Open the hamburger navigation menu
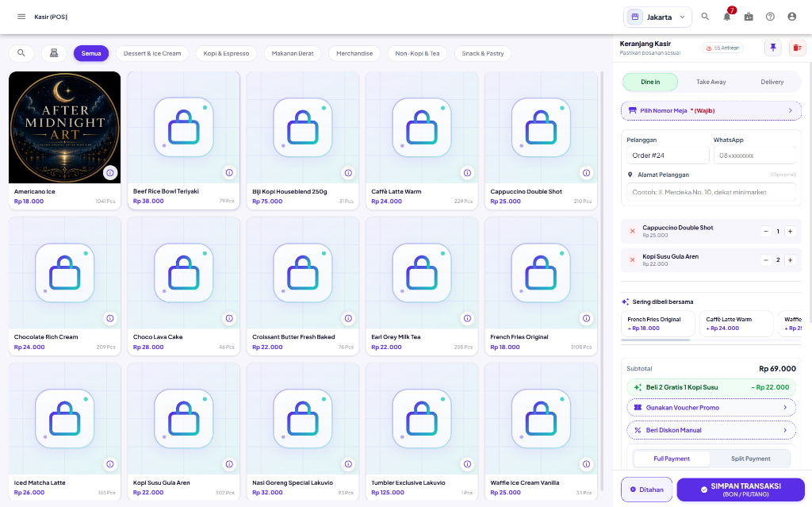The height and width of the screenshot is (507, 812). 21,17
